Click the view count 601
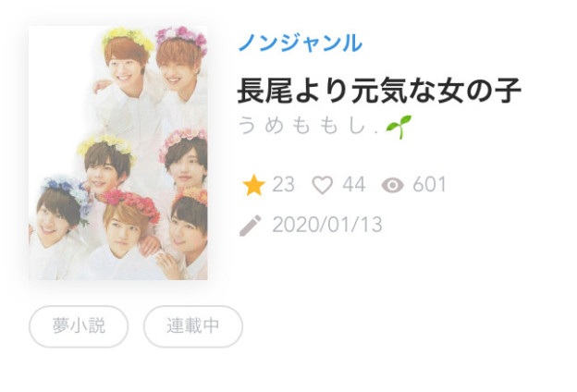Screen dimensions: 577x392 click(x=429, y=184)
